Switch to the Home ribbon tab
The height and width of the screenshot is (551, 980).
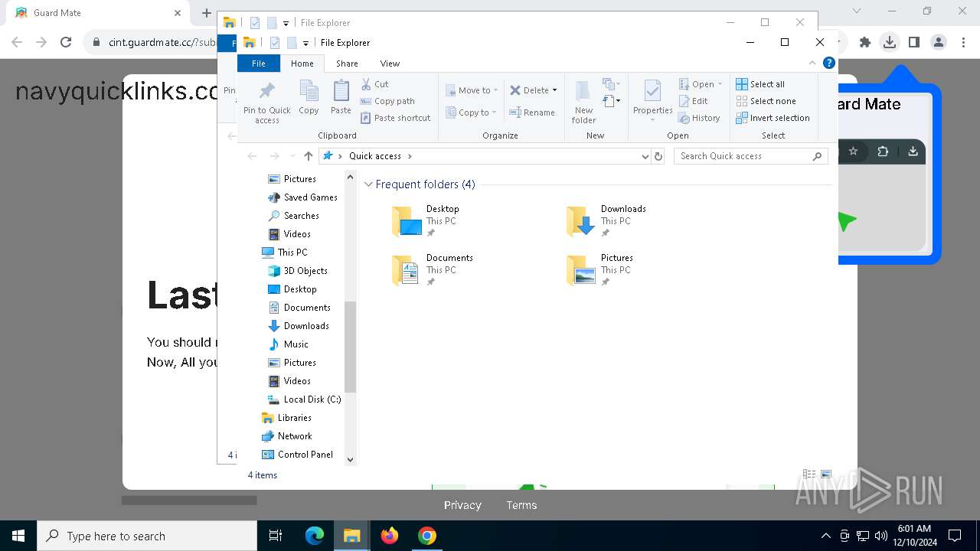pos(302,64)
